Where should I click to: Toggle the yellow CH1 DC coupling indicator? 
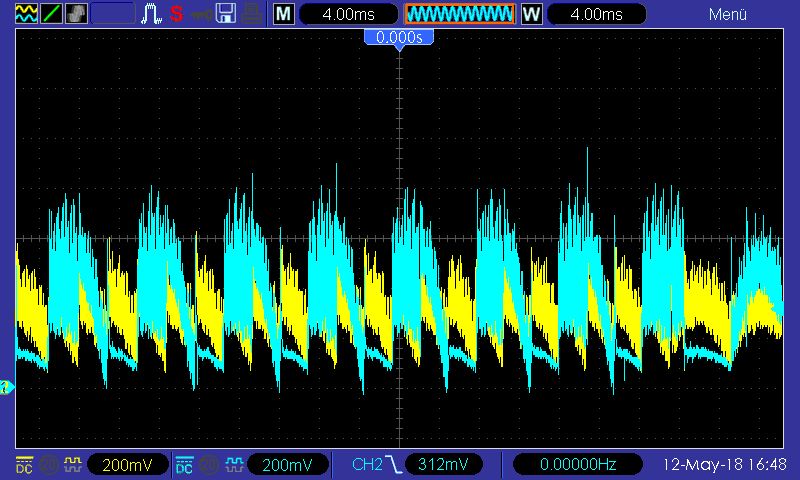(24, 464)
